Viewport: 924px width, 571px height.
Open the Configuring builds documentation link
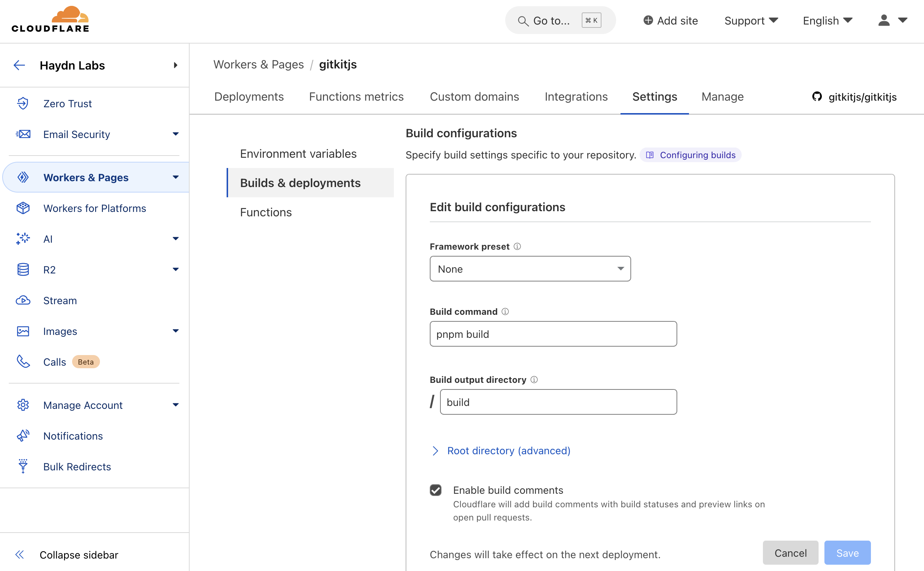(690, 155)
